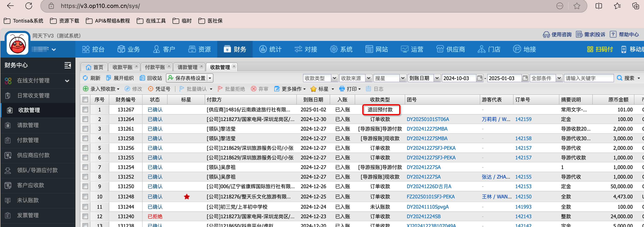This screenshot has height=227, width=644.
Task: Click the 凭证号 toolbar button
Action: [x=159, y=89]
